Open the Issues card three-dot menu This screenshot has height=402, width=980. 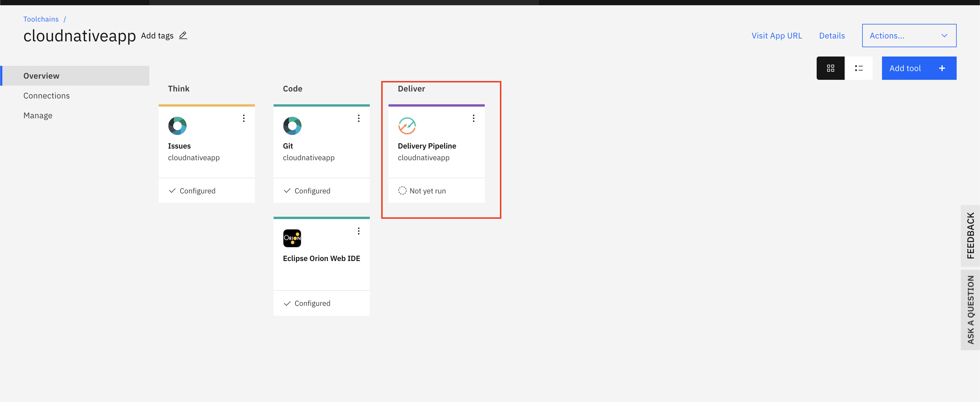tap(244, 118)
